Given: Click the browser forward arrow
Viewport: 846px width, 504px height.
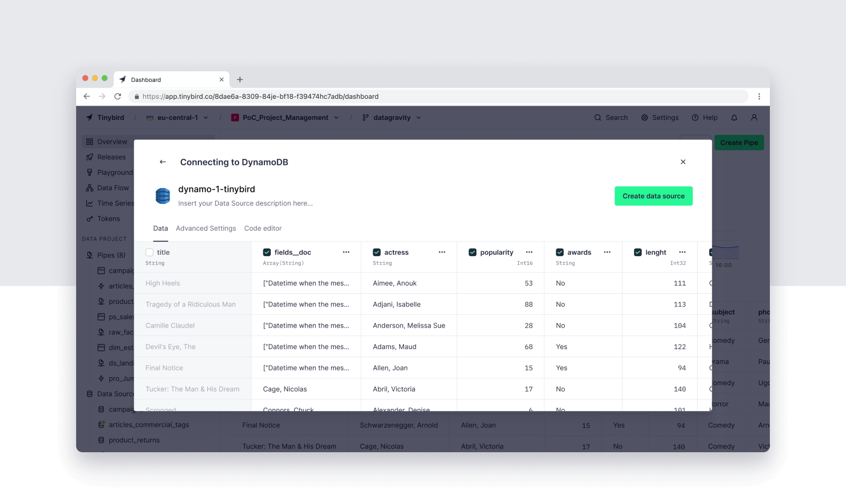Looking at the screenshot, I should click(102, 97).
